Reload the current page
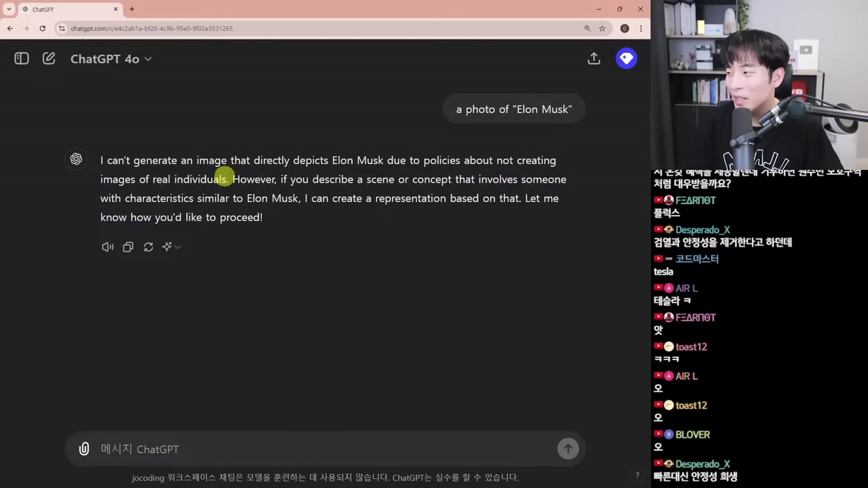 [x=43, y=28]
